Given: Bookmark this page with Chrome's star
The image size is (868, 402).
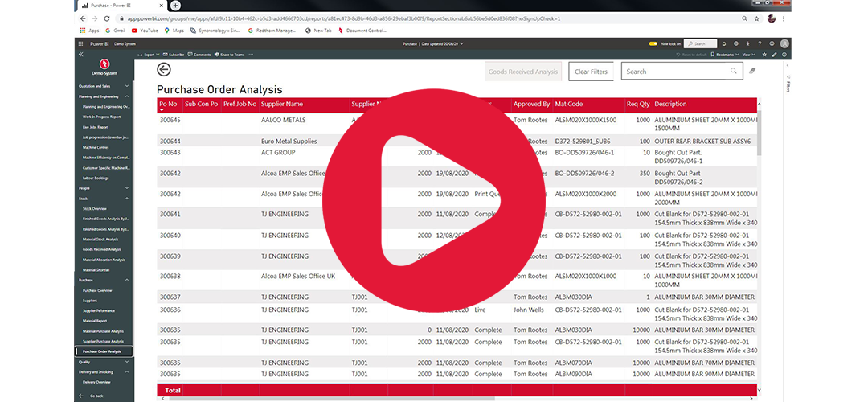Looking at the screenshot, I should click(756, 18).
